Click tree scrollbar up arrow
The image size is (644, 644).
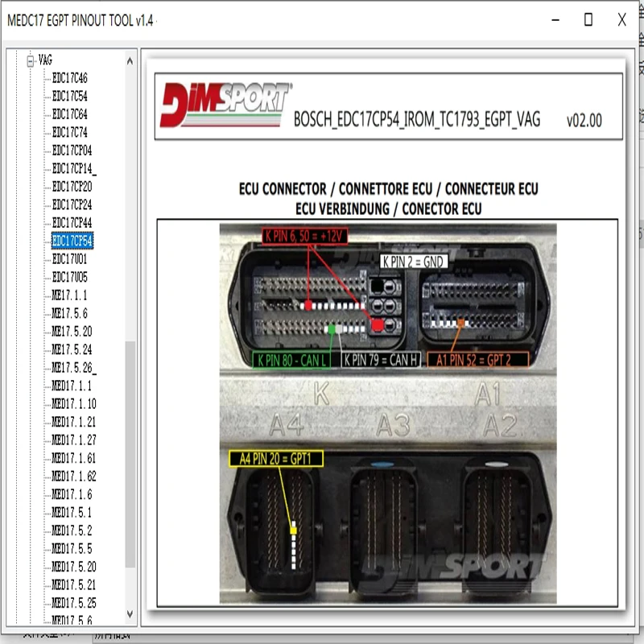[x=130, y=61]
